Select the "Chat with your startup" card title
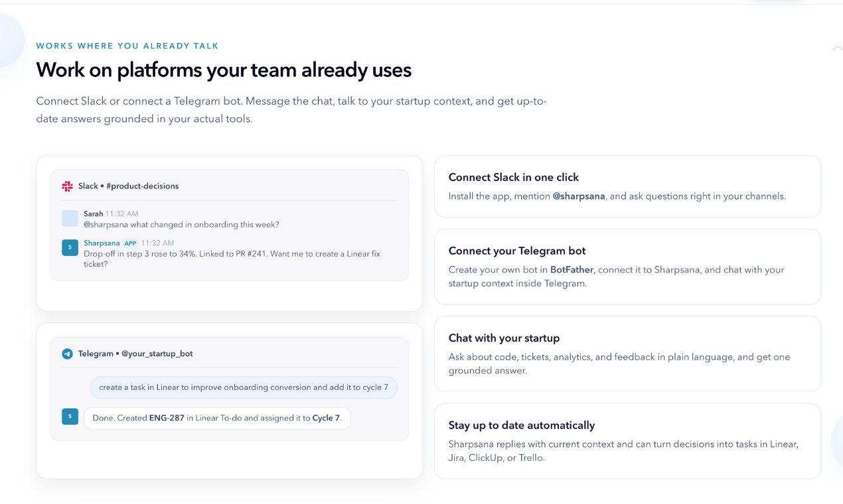This screenshot has height=504, width=843. 504,338
